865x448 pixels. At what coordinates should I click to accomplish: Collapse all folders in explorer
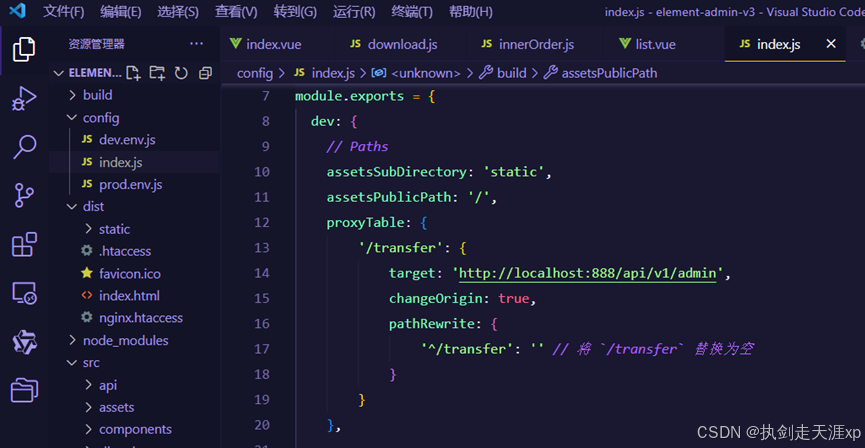click(205, 73)
